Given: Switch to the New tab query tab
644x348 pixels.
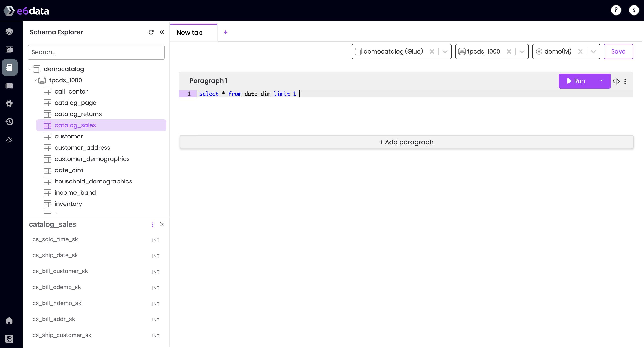Looking at the screenshot, I should coord(190,33).
